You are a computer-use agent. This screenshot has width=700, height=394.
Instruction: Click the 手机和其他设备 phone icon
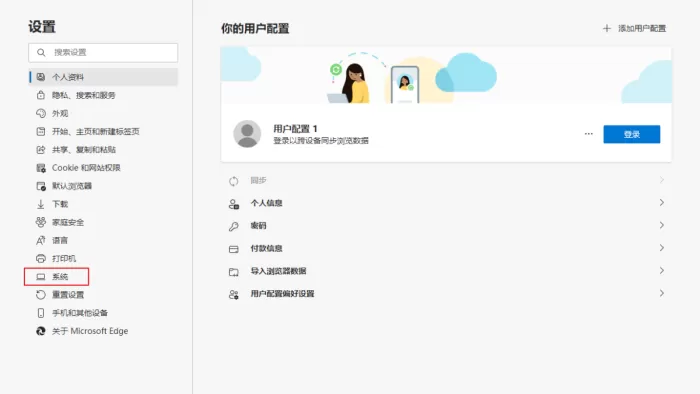(x=41, y=313)
